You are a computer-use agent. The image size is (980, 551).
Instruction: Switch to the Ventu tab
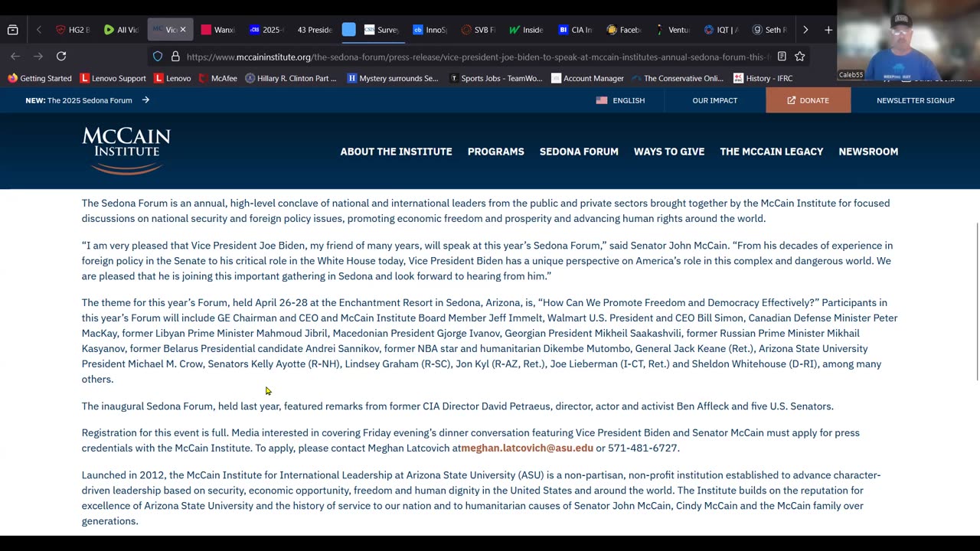coord(672,30)
